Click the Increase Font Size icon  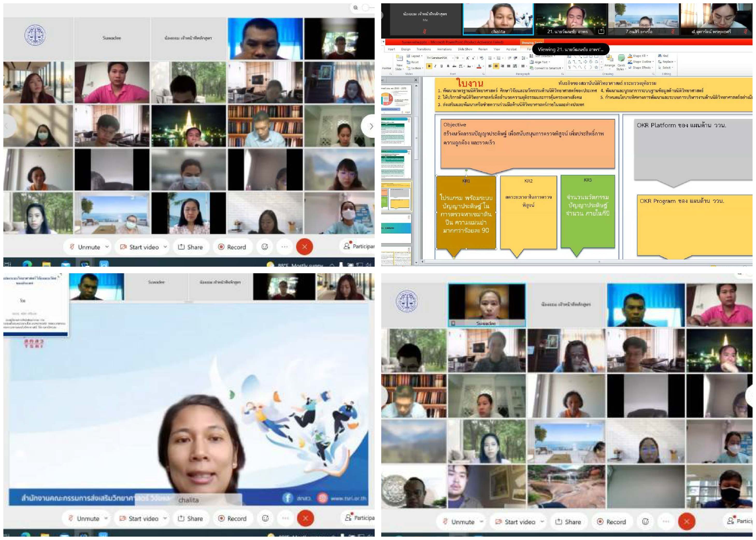click(467, 58)
